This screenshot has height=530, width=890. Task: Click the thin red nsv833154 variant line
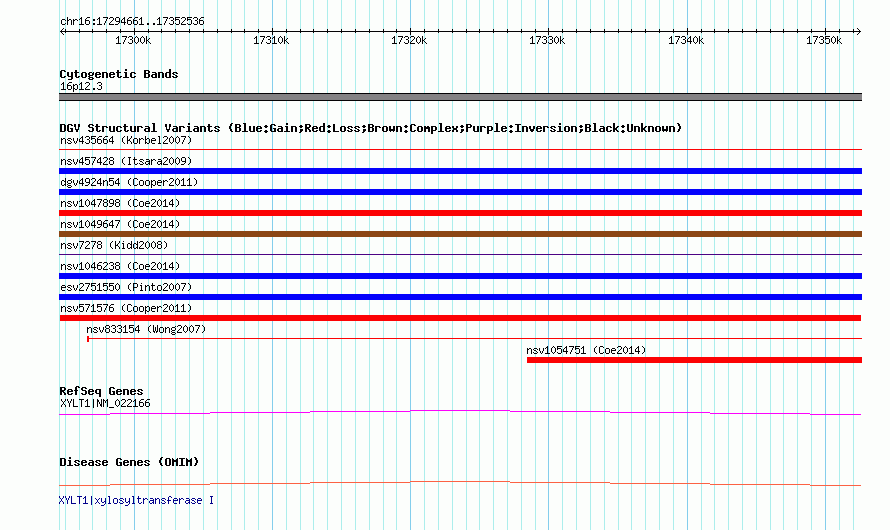point(474,339)
